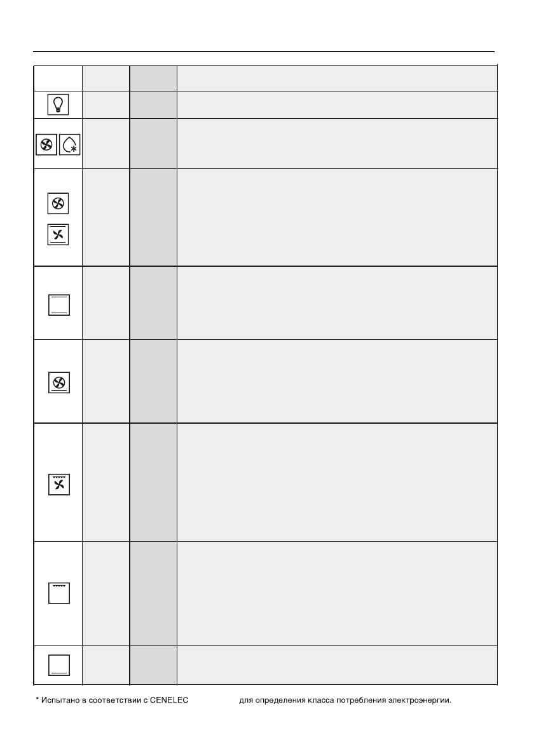The image size is (534, 756).
Task: Click the fan icon beside the defrost droplet
Action: pos(46,144)
